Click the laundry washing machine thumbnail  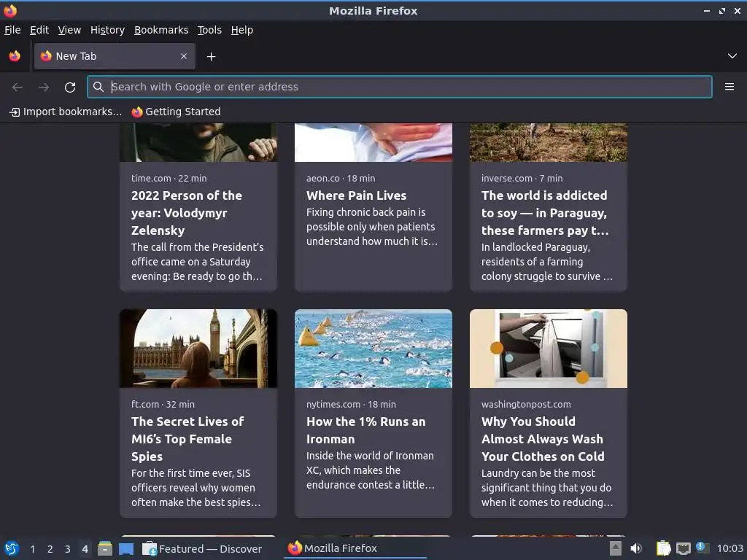549,349
